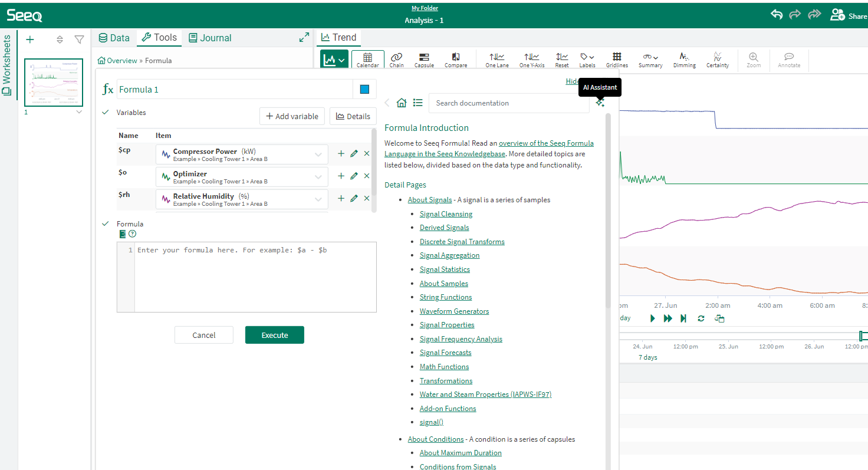This screenshot has width=868, height=470.
Task: Edit the $cp variable
Action: pos(354,153)
